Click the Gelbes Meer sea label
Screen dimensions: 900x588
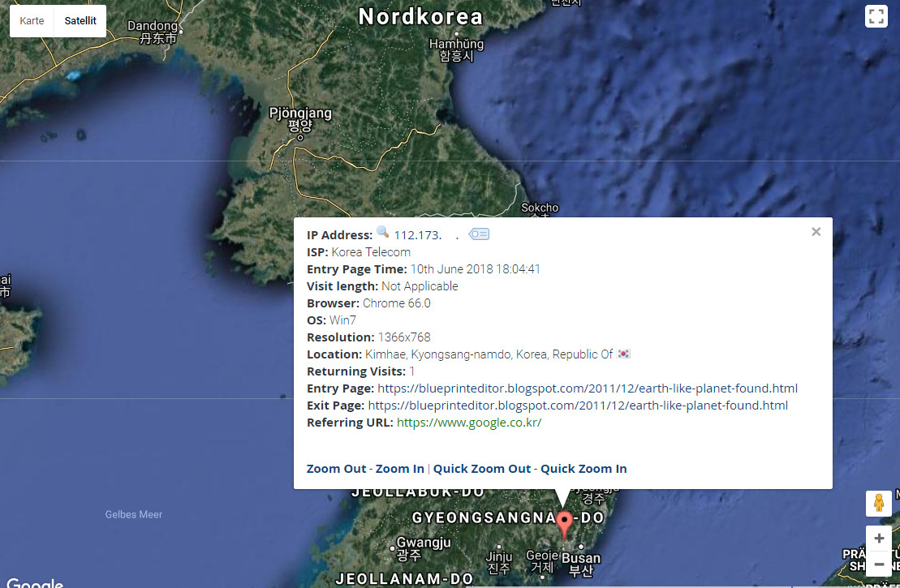click(133, 514)
